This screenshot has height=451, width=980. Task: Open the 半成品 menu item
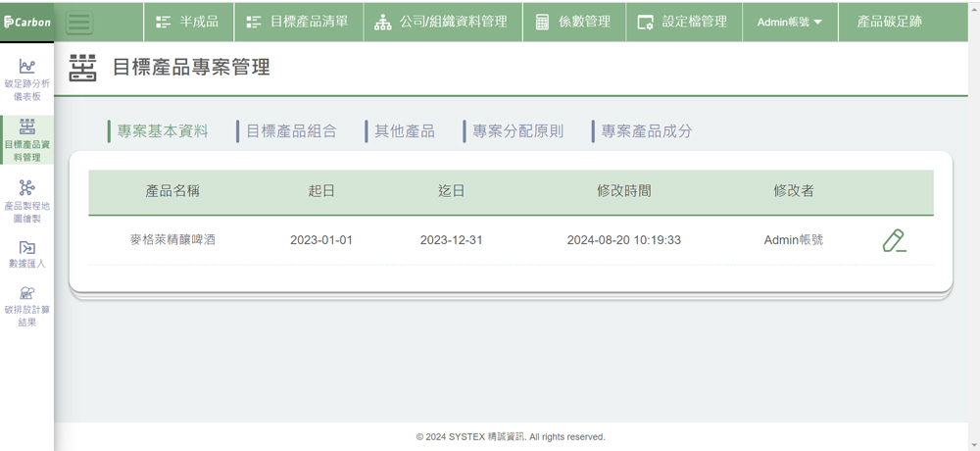(x=187, y=22)
